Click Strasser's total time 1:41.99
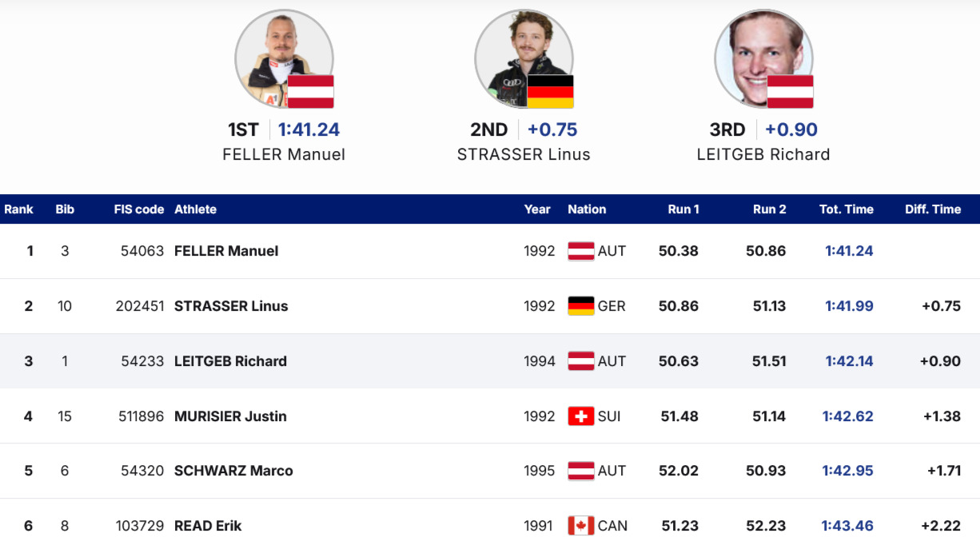The height and width of the screenshot is (553, 980). 849,306
